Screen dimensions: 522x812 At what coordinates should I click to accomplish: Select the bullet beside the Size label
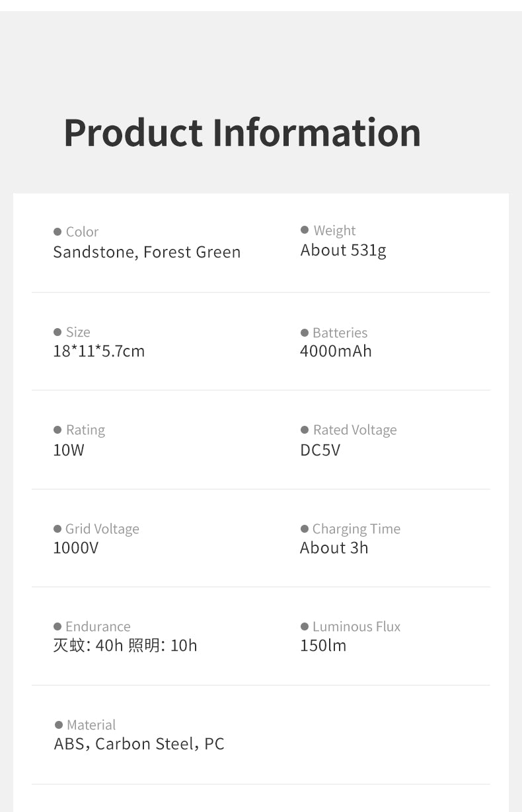tap(57, 332)
